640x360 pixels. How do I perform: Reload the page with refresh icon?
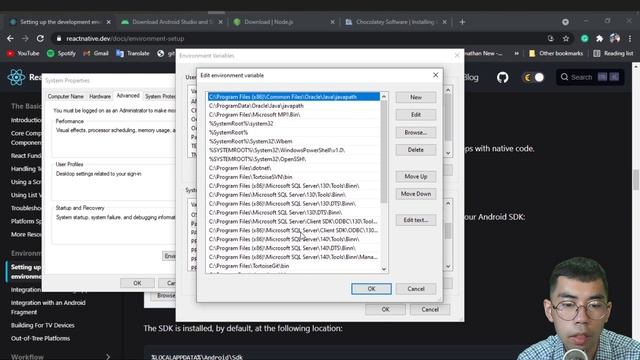pos(40,38)
